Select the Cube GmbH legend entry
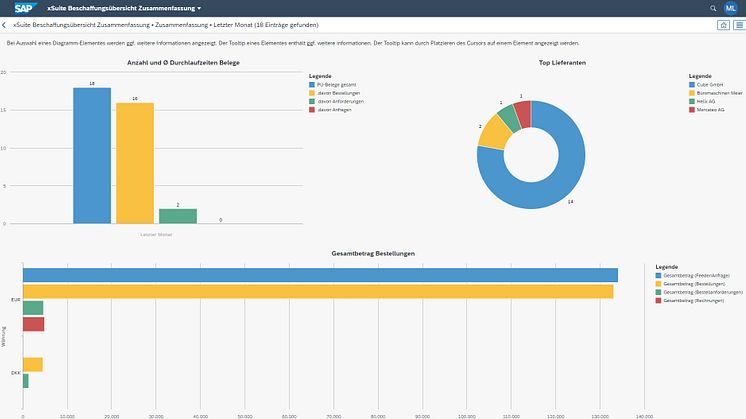 coord(710,85)
